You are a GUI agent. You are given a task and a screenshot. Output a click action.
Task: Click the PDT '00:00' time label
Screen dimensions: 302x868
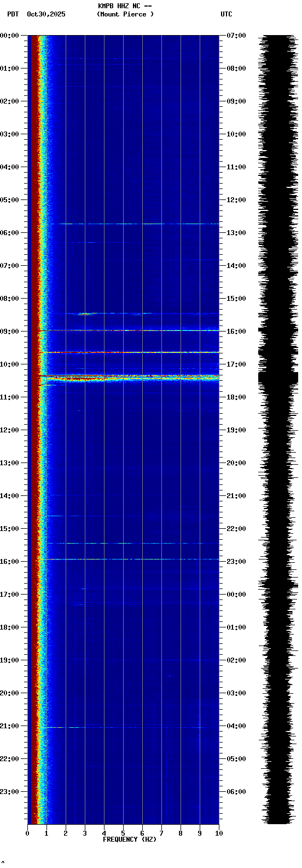9,36
